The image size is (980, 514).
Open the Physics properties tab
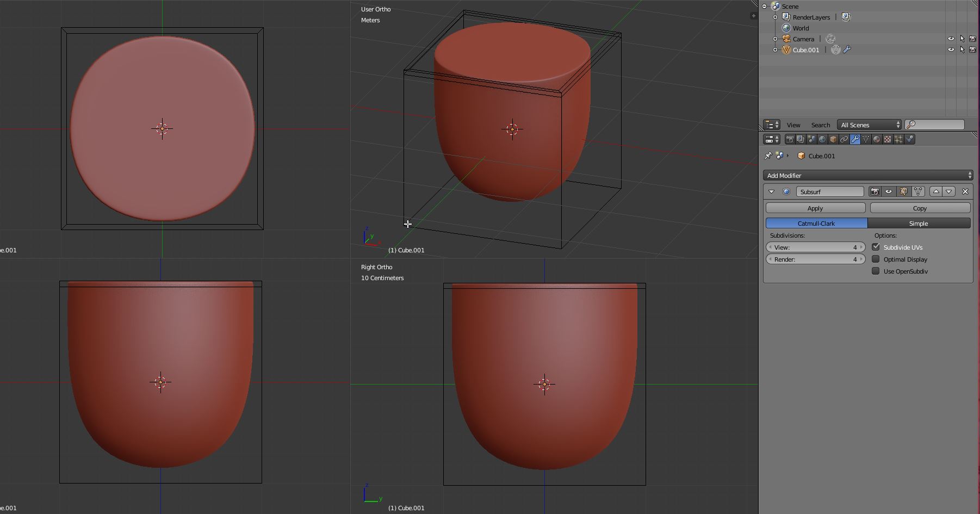(x=909, y=140)
